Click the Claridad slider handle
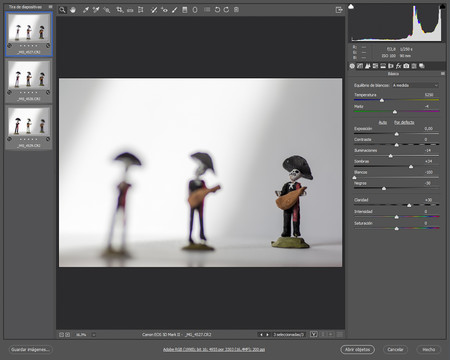Image resolution: width=450 pixels, height=360 pixels. click(409, 205)
